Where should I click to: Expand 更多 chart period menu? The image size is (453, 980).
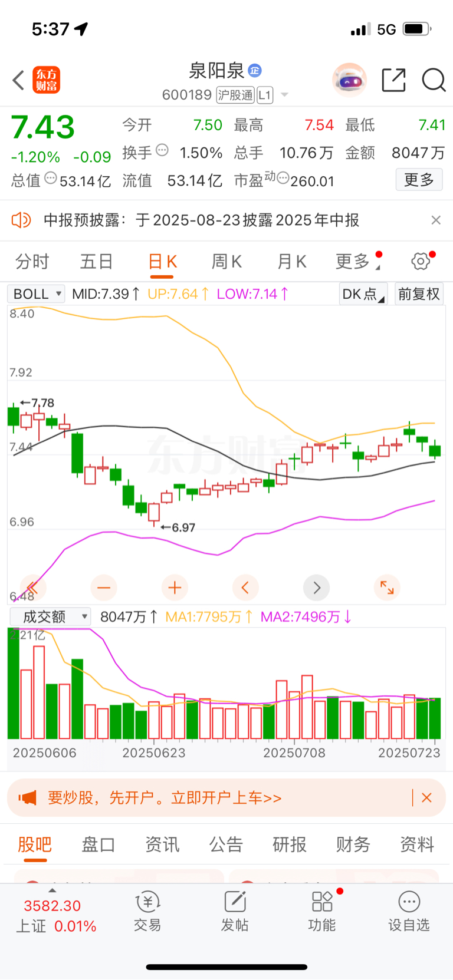pos(357,261)
